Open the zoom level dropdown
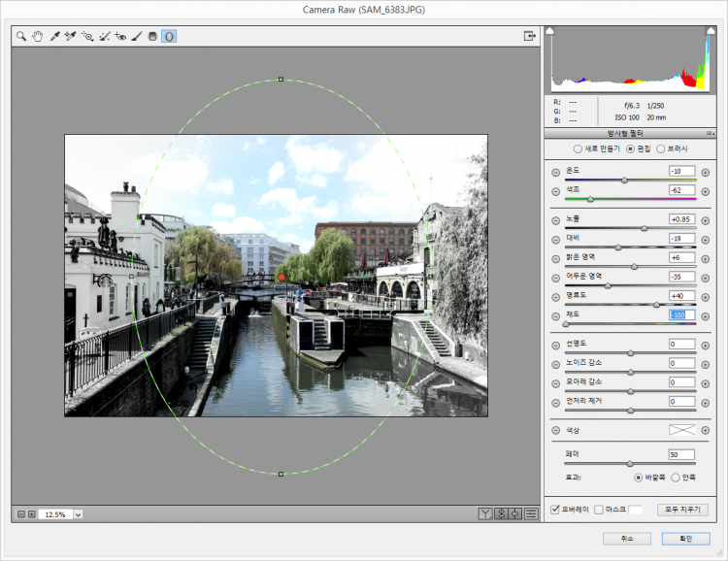The image size is (728, 561). pos(78,514)
